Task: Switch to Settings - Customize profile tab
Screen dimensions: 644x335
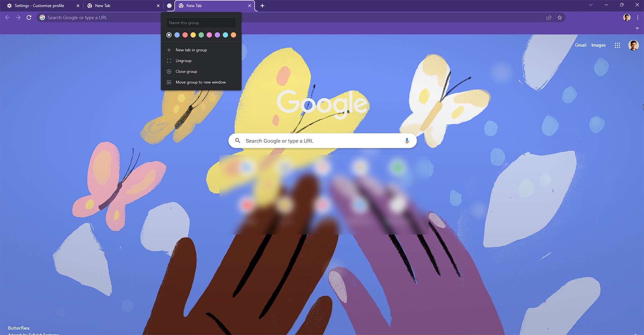Action: (39, 6)
